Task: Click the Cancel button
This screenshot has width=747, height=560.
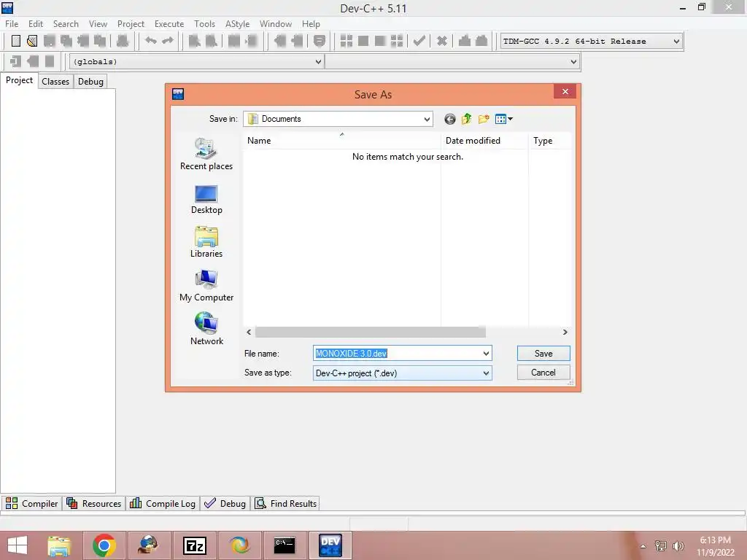Action: coord(543,373)
